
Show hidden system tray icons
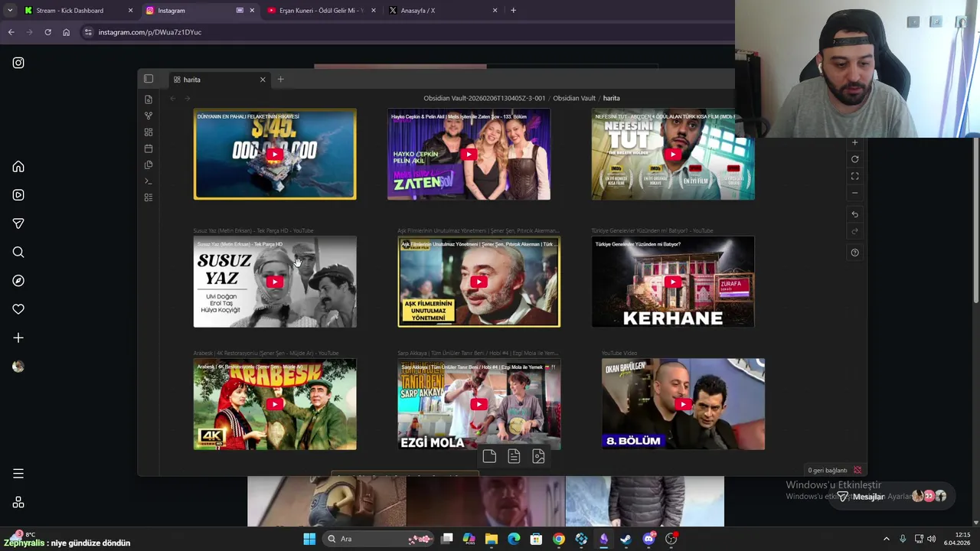tap(887, 539)
